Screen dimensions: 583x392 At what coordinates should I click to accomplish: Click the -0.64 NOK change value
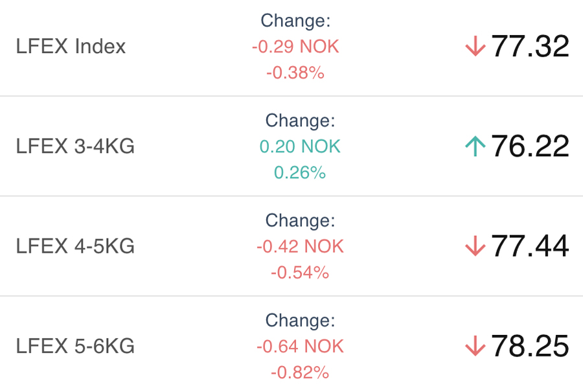point(300,346)
